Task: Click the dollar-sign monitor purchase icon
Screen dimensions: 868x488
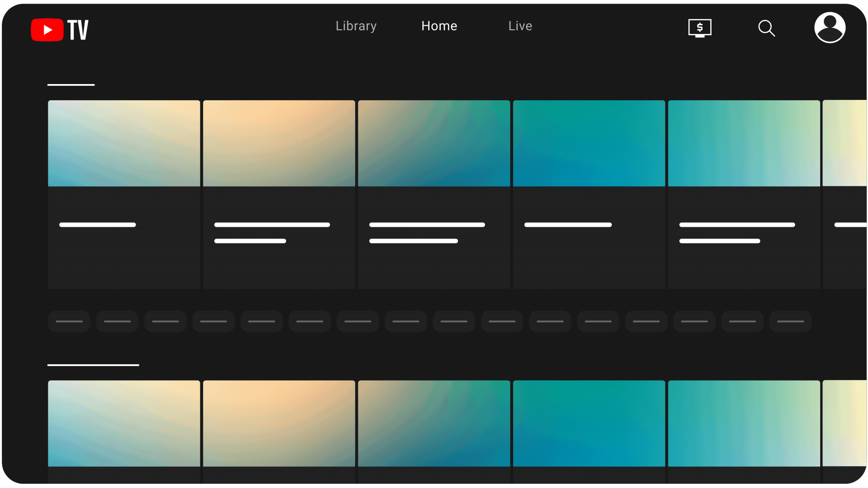Action: click(x=699, y=28)
